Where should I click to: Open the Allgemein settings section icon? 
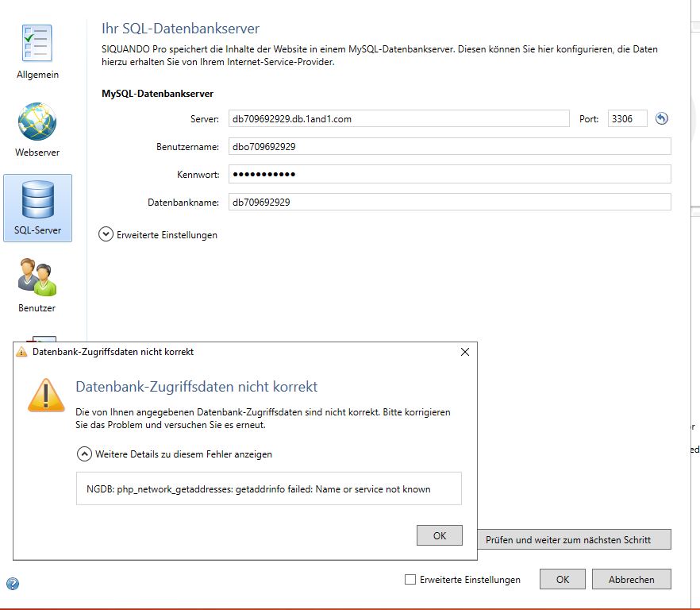(x=37, y=44)
